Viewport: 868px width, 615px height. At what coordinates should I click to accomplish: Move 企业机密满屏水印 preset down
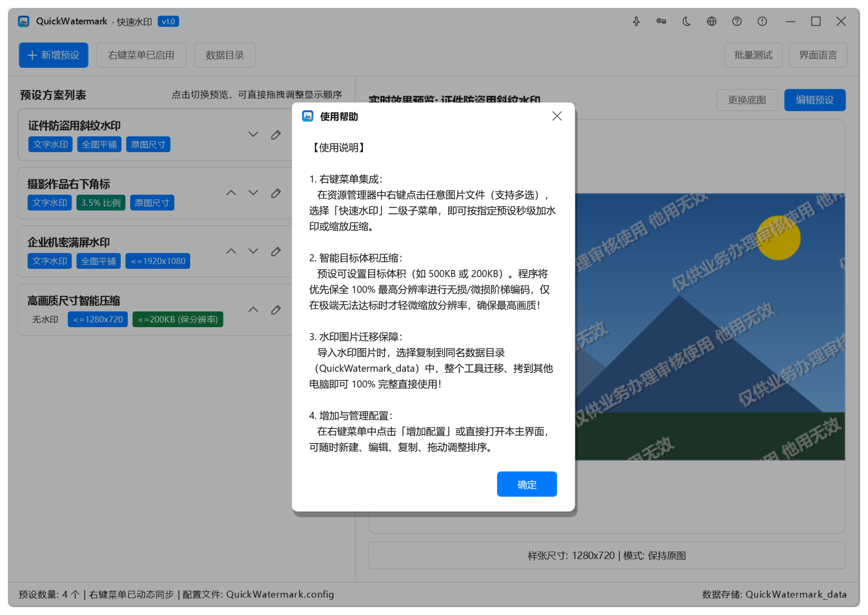[253, 251]
